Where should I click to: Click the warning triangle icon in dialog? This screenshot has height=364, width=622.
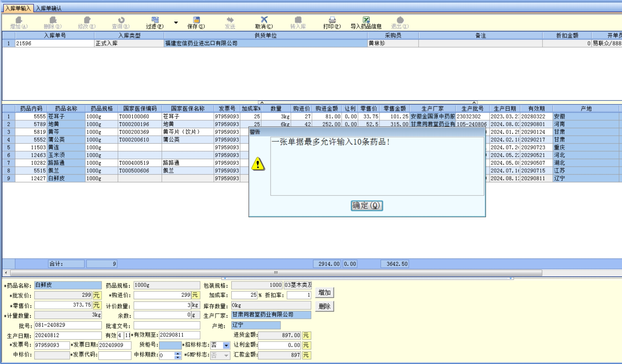(258, 164)
